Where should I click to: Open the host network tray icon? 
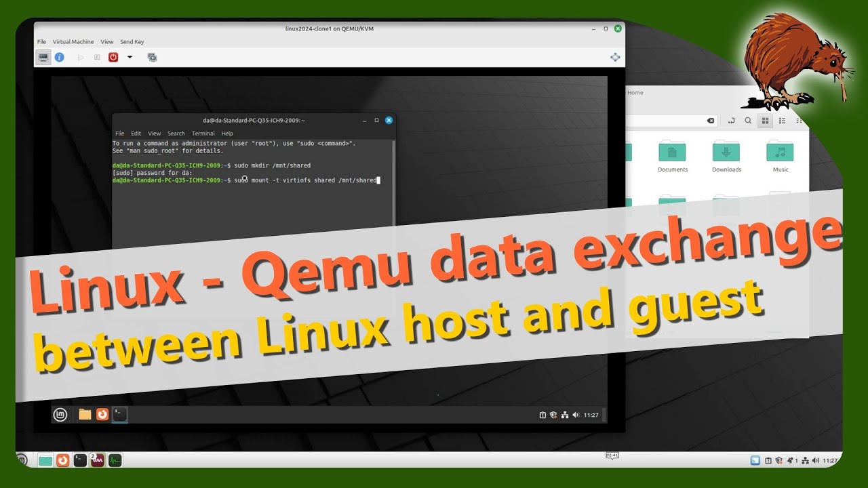[x=804, y=461]
